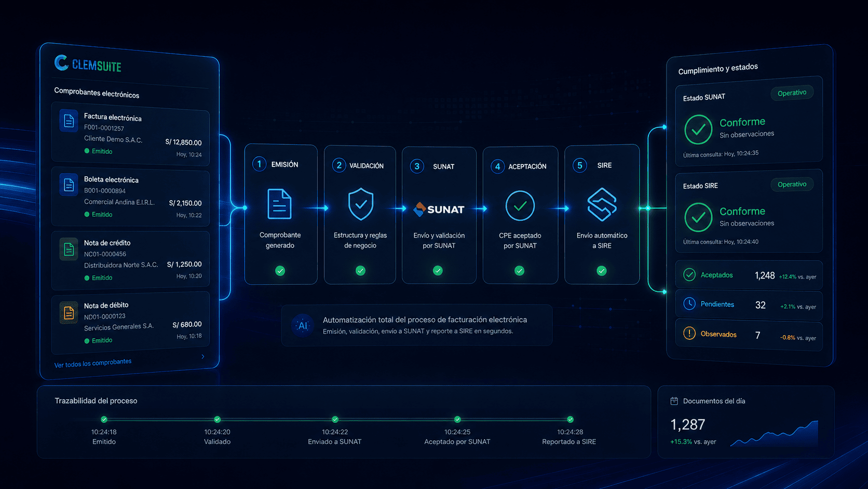Image resolution: width=868 pixels, height=489 pixels.
Task: Click the green check under Comprobante generado
Action: (280, 271)
